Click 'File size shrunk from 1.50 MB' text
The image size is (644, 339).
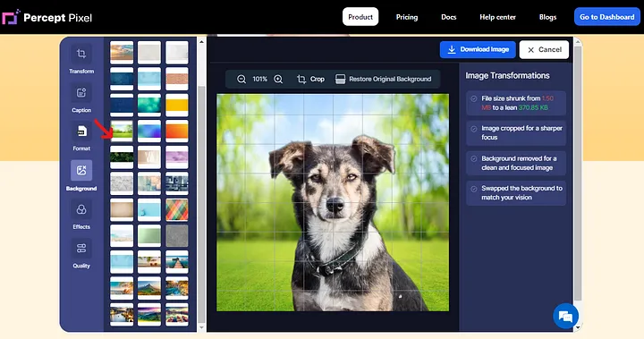click(518, 103)
